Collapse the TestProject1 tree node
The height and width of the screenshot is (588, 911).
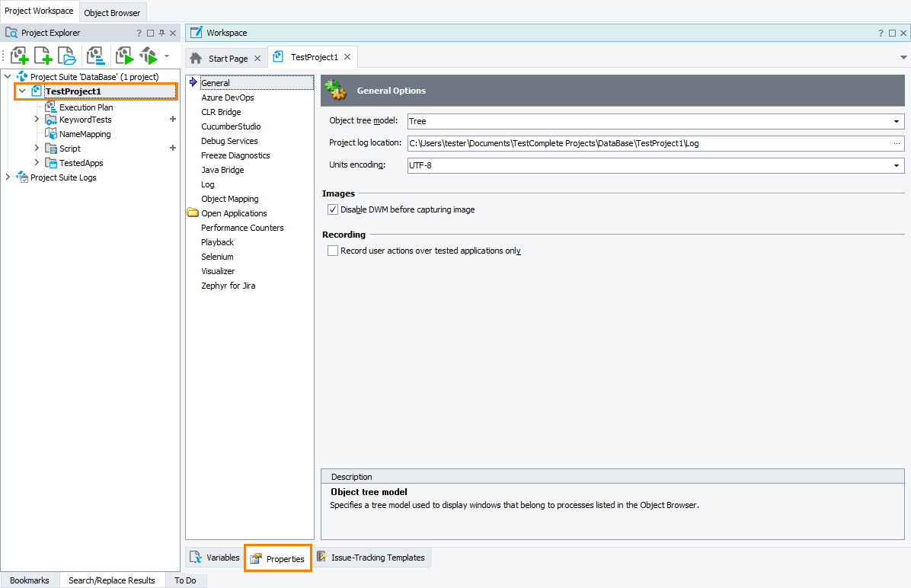coord(22,90)
